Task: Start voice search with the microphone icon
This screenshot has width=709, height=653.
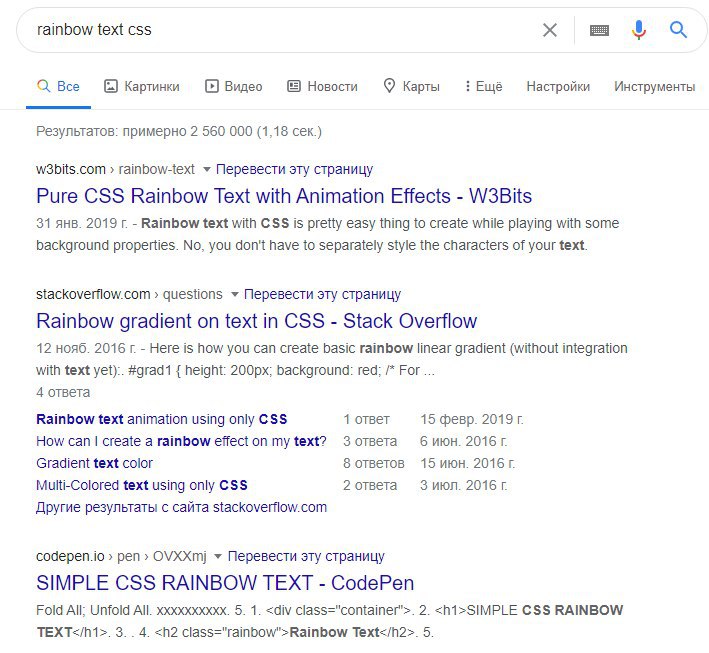Action: [638, 30]
